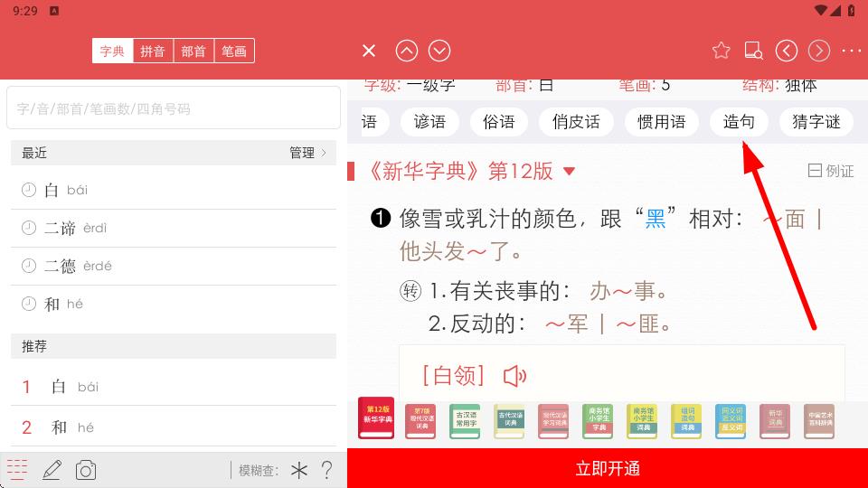This screenshot has height=488, width=868.
Task: Switch to the 部首 search tab
Action: point(193,51)
